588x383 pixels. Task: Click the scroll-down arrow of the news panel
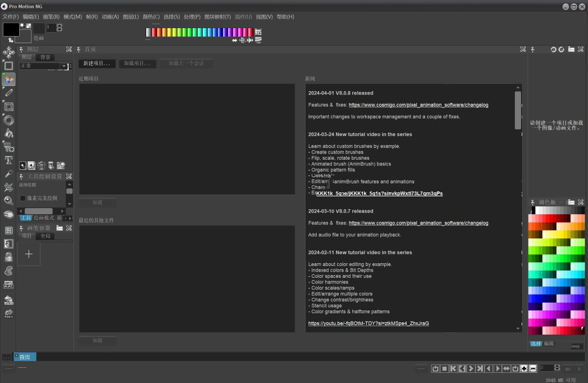518,328
